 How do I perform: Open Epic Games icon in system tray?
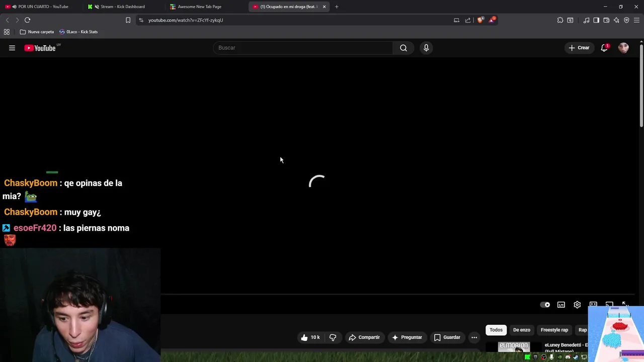click(x=535, y=357)
